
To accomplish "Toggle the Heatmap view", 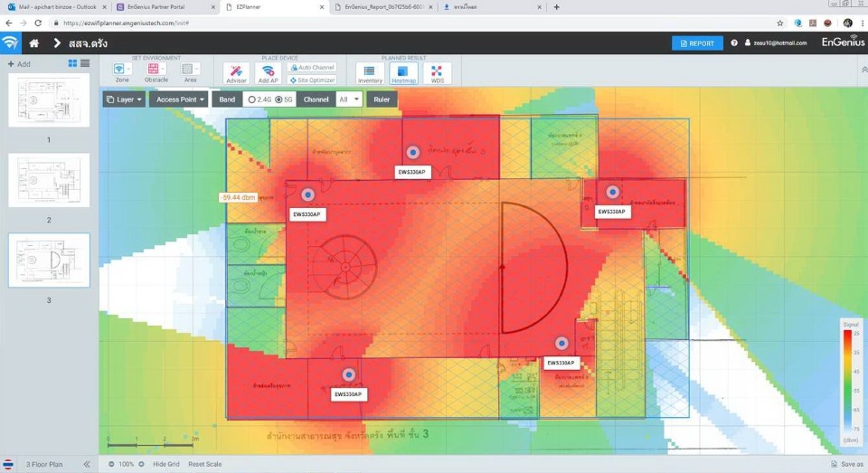I will click(403, 73).
